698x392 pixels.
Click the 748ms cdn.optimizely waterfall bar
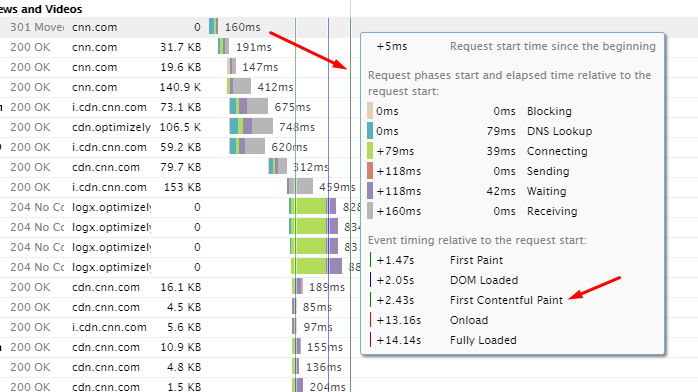click(251, 127)
